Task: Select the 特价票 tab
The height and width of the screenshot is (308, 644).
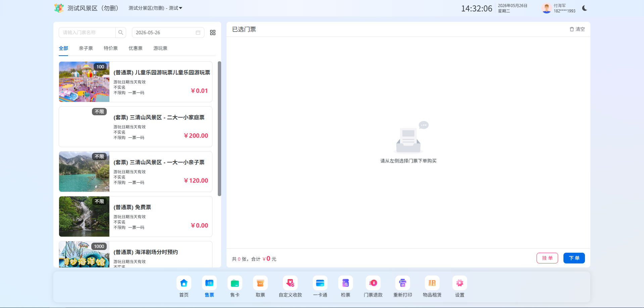Action: tap(111, 48)
